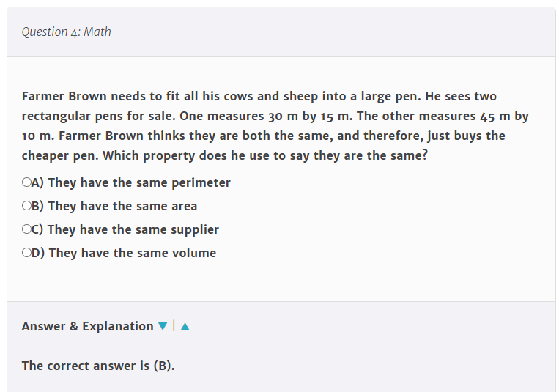
Task: Pick radio button next to option C
Action: [x=26, y=229]
